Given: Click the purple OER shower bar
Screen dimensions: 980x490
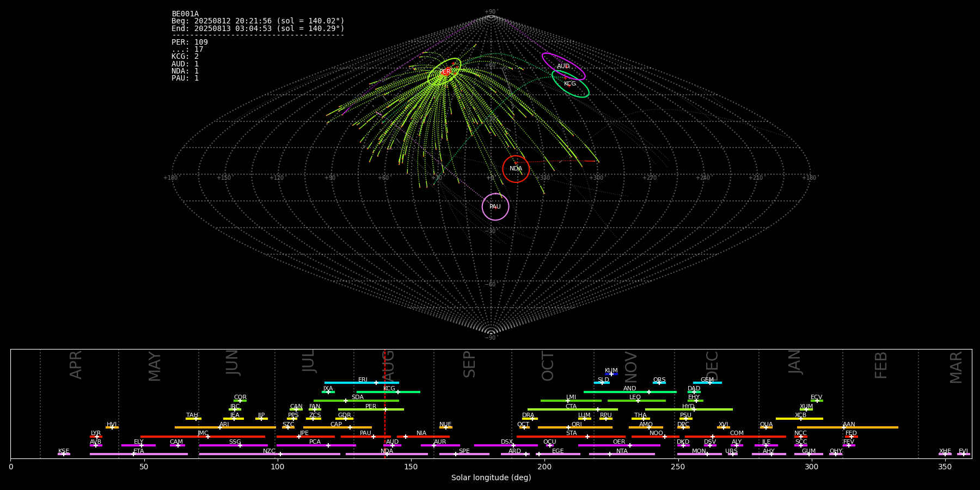Looking at the screenshot, I should tap(619, 445).
